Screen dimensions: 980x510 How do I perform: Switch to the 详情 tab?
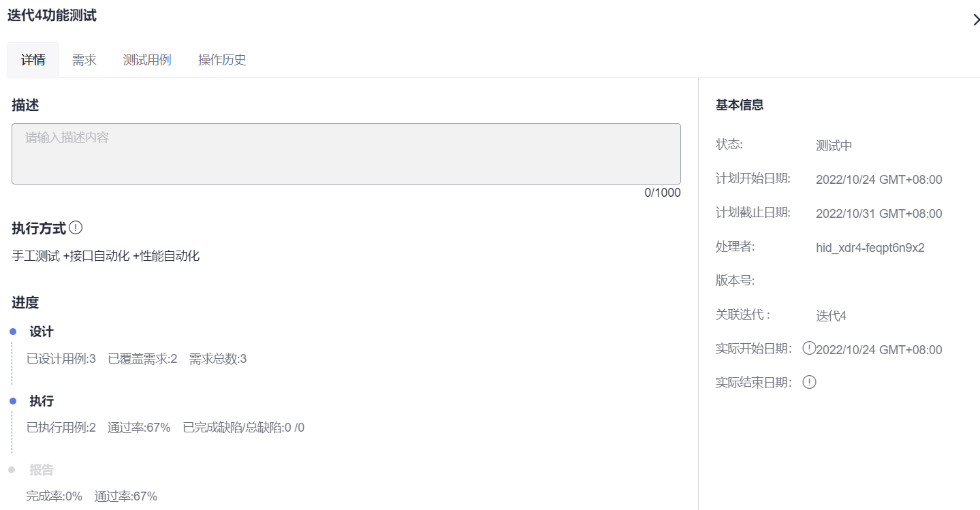33,60
